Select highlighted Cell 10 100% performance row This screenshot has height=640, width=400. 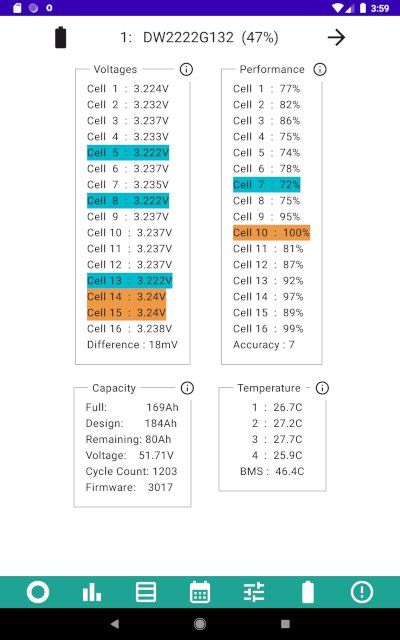pyautogui.click(x=271, y=233)
